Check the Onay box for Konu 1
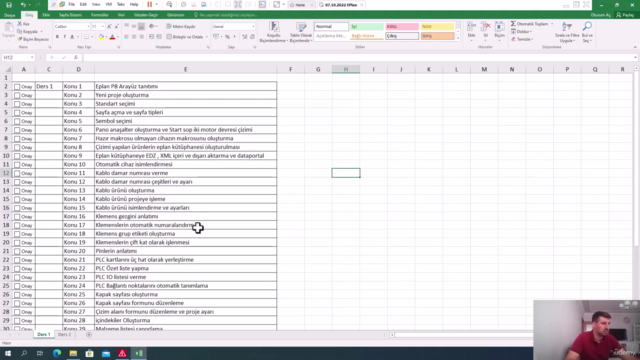The width and height of the screenshot is (640, 360). click(17, 87)
